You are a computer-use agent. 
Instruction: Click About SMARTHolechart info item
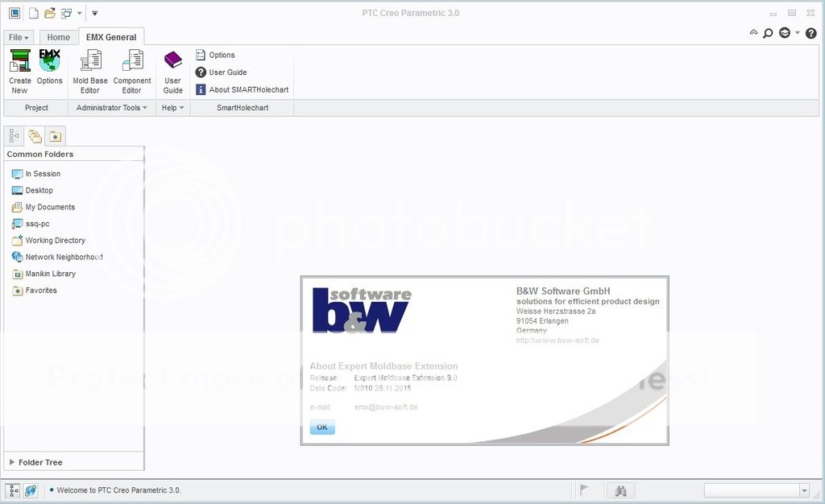(242, 89)
